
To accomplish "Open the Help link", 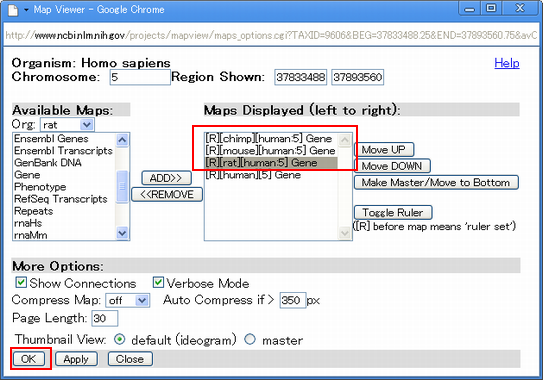I will click(507, 63).
